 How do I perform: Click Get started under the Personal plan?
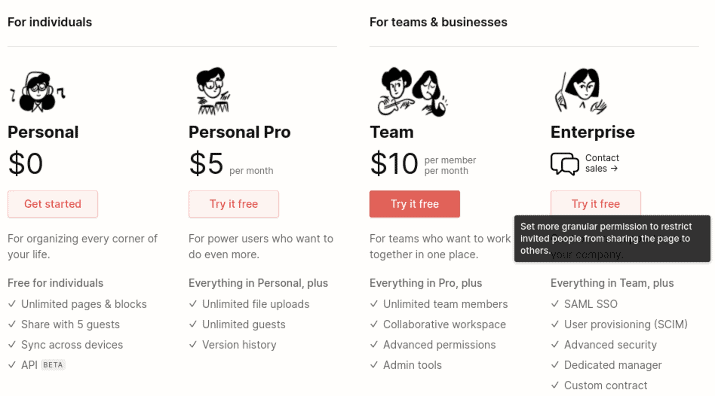(52, 204)
